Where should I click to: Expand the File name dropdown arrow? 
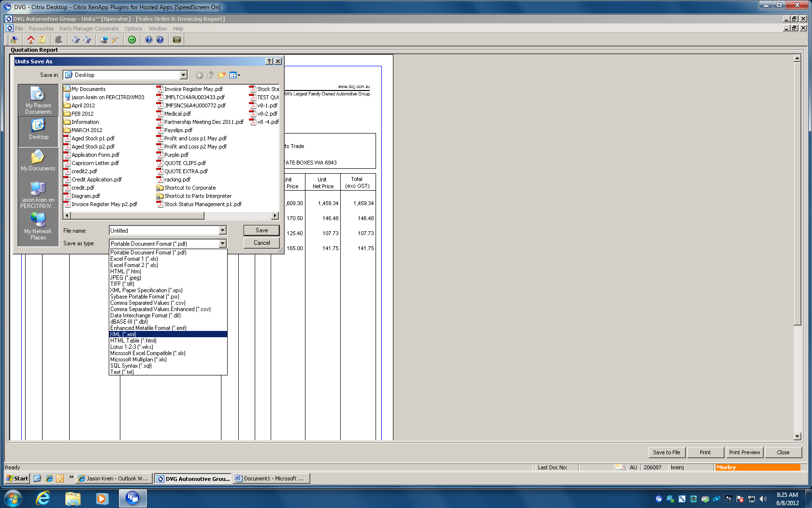(x=222, y=231)
